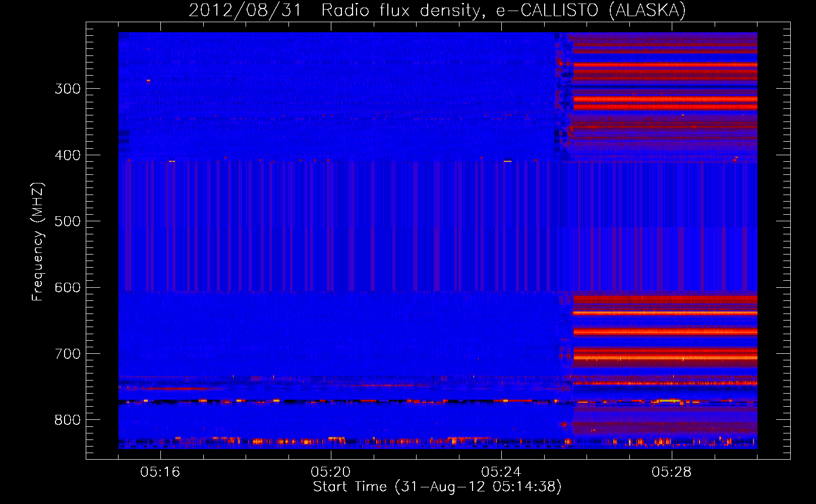Click the 'Frequency (MHZ)' axis label
Screen dimensions: 816x504
tap(38, 242)
